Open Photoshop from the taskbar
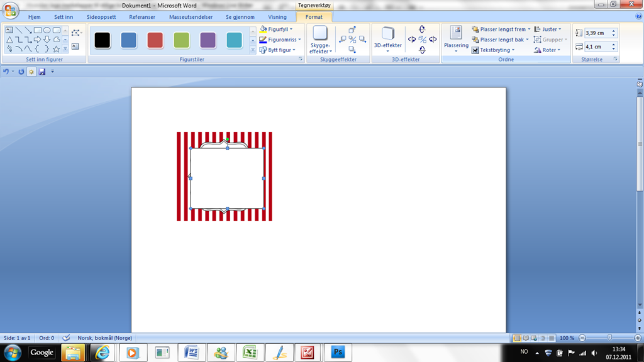This screenshot has height=362, width=644. click(338, 352)
